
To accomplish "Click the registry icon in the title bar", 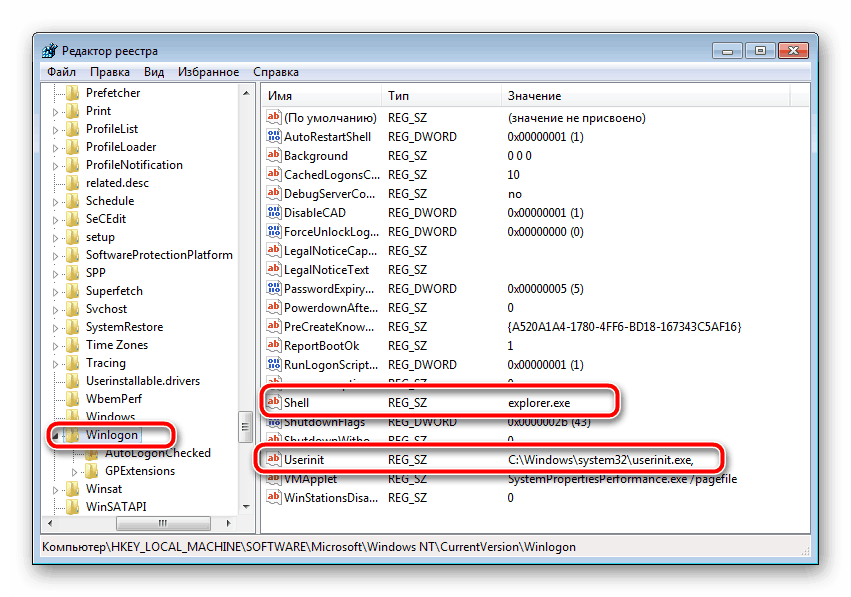I will coord(48,50).
